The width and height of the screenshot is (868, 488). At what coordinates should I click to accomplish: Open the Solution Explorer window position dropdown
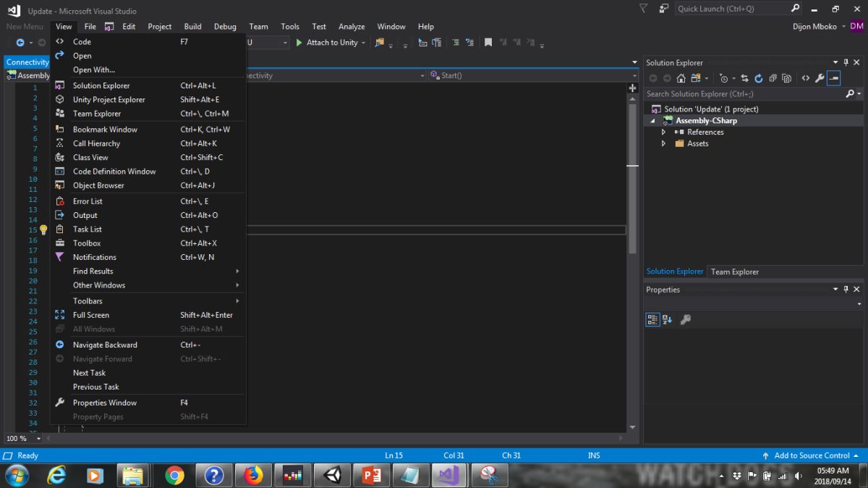835,63
